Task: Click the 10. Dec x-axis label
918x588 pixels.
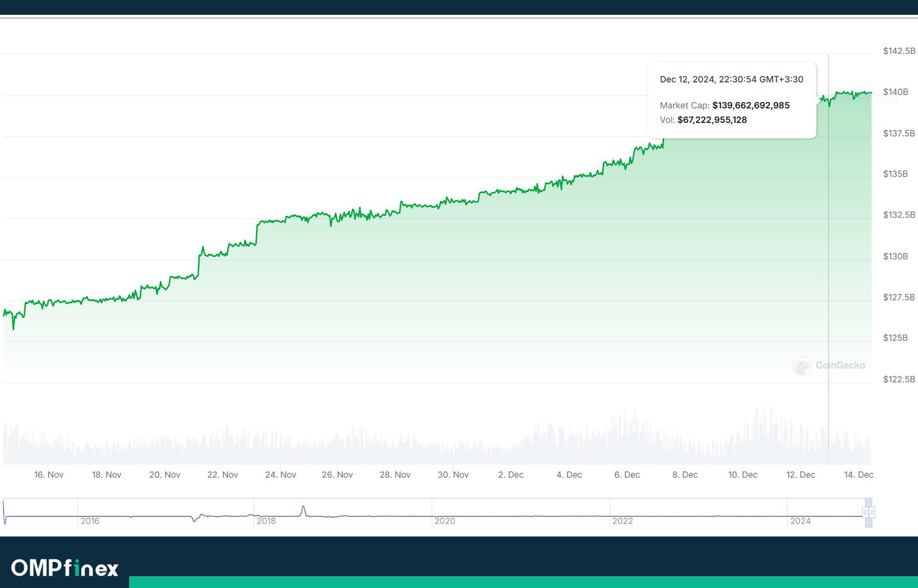Action: pos(743,475)
